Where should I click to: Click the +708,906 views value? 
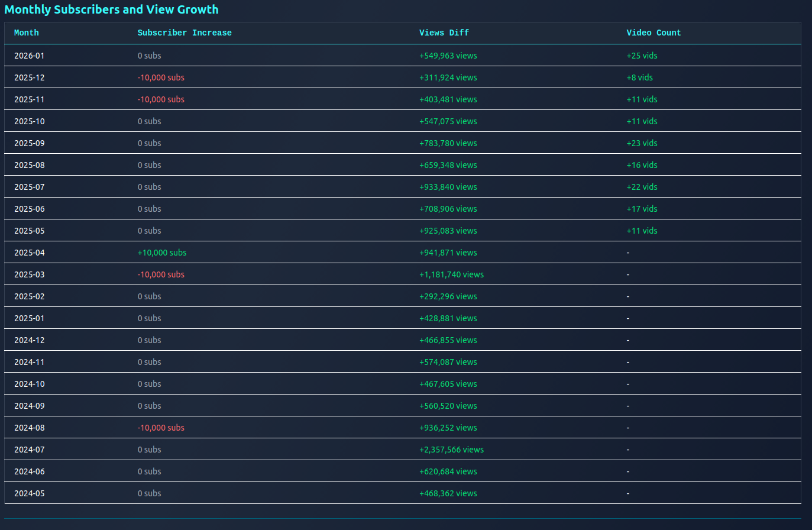click(x=448, y=209)
